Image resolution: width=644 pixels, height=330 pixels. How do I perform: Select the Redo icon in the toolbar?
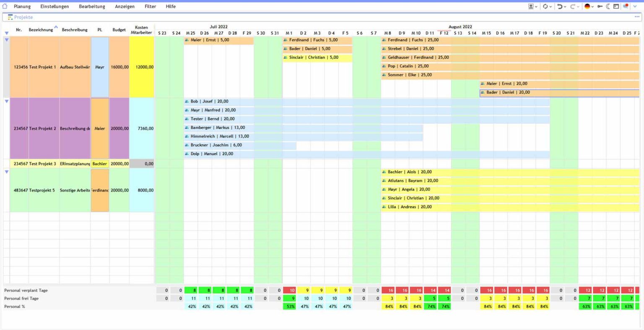point(573,6)
